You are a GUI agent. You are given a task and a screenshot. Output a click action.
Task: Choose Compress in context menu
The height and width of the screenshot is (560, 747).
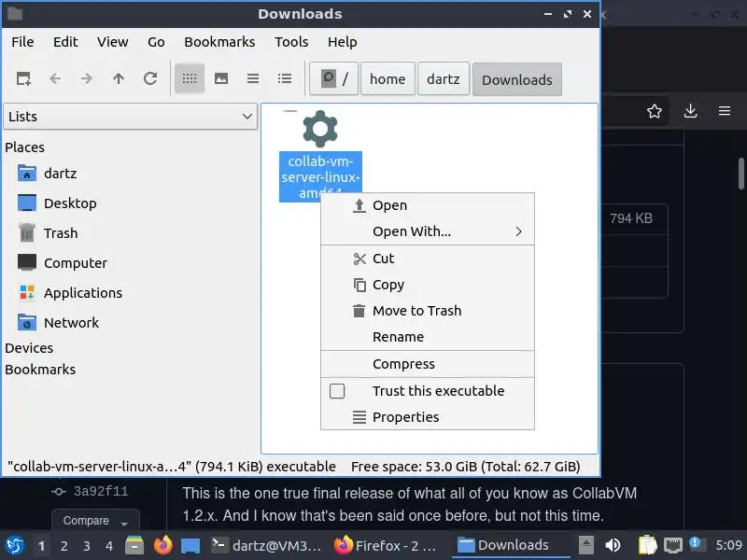[428, 364]
